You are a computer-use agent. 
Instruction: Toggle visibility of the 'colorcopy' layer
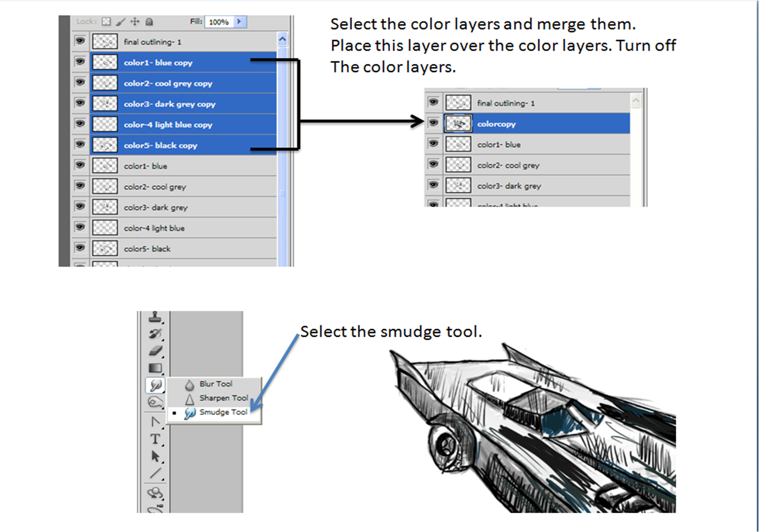433,123
